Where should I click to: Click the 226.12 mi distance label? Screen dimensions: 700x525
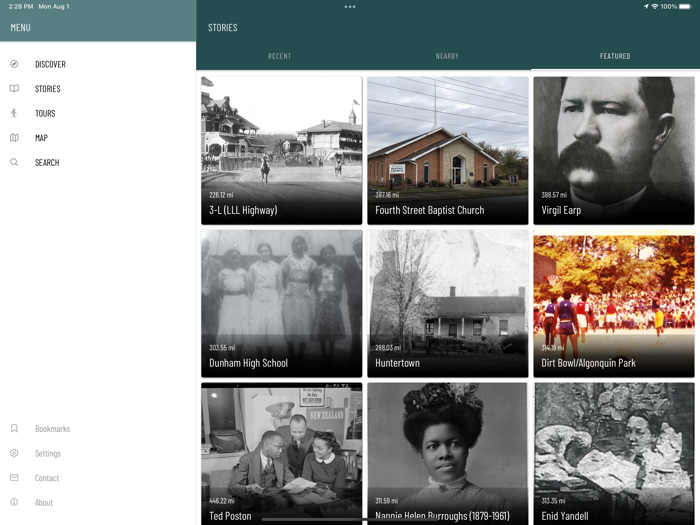click(x=221, y=195)
